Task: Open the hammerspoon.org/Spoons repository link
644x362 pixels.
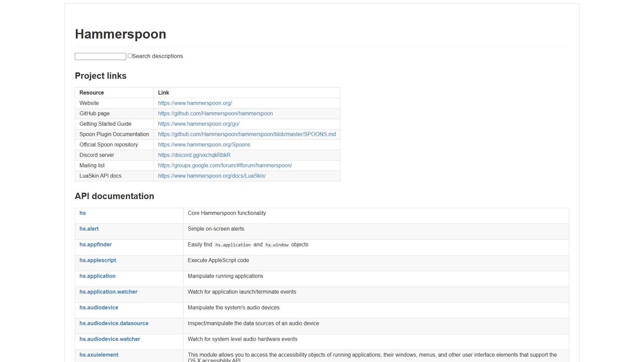Action: [x=204, y=145]
